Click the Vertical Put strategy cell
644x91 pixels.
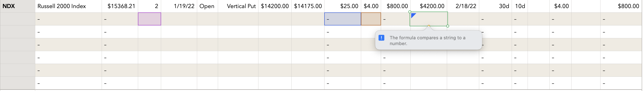238,6
